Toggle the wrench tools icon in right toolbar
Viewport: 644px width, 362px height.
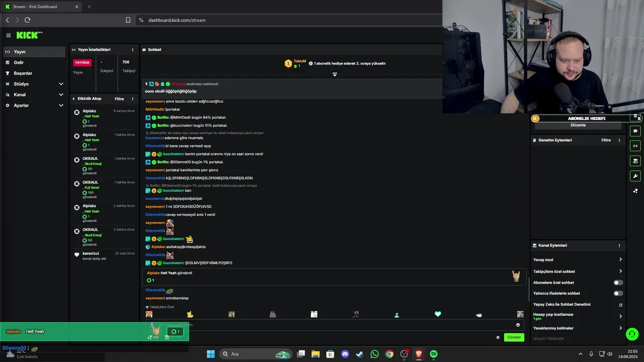pyautogui.click(x=635, y=176)
